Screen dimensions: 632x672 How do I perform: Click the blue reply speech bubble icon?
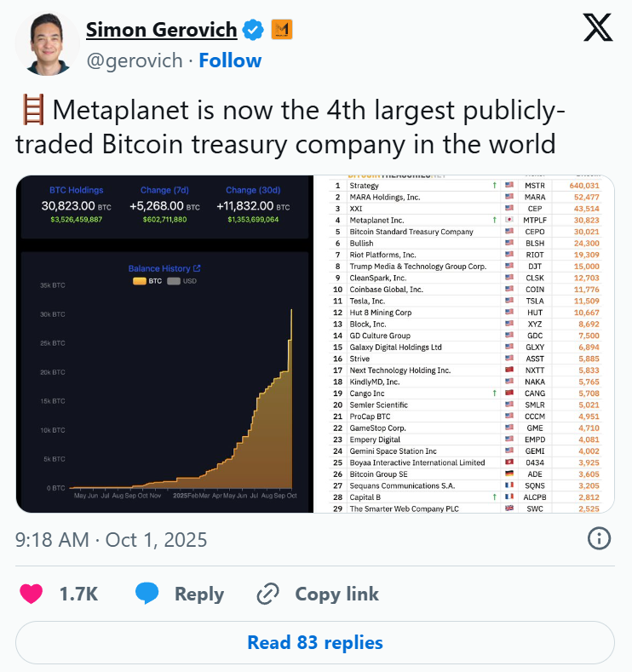click(147, 594)
